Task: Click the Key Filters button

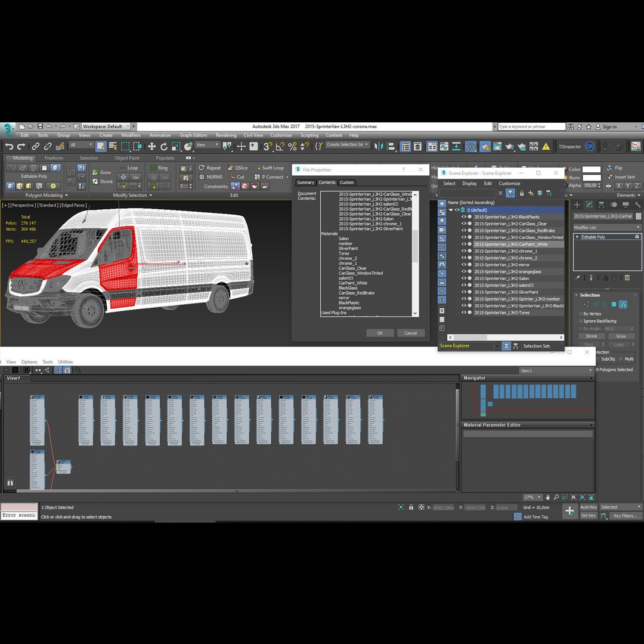Action: [625, 516]
